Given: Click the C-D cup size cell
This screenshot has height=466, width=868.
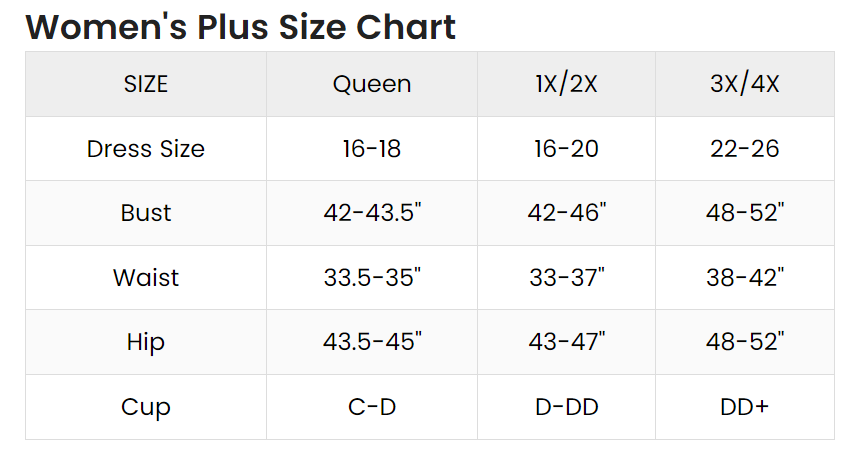Looking at the screenshot, I should [372, 407].
